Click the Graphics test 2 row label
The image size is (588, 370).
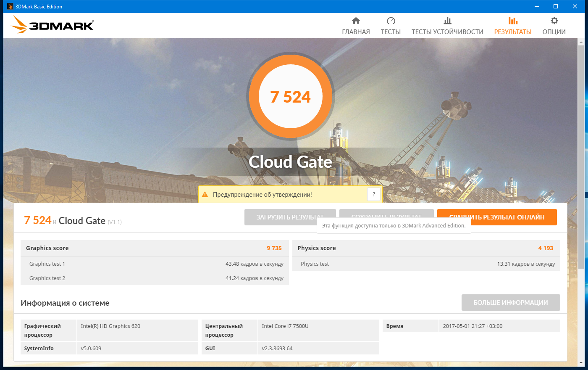(47, 278)
